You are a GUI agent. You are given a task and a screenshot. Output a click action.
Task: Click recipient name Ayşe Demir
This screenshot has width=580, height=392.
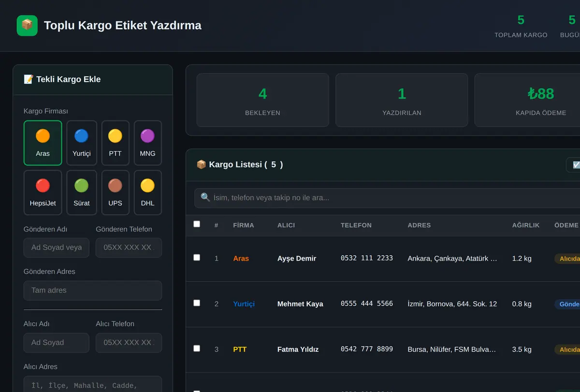point(297,259)
